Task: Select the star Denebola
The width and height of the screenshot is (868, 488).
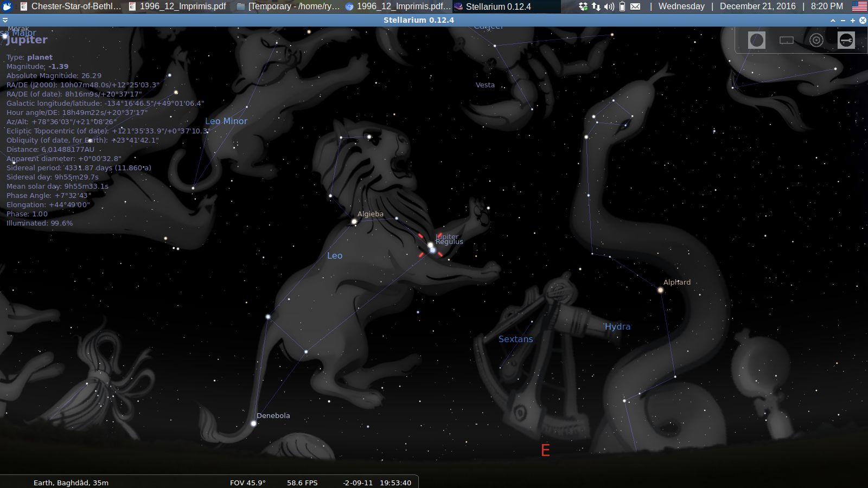Action: pos(253,423)
